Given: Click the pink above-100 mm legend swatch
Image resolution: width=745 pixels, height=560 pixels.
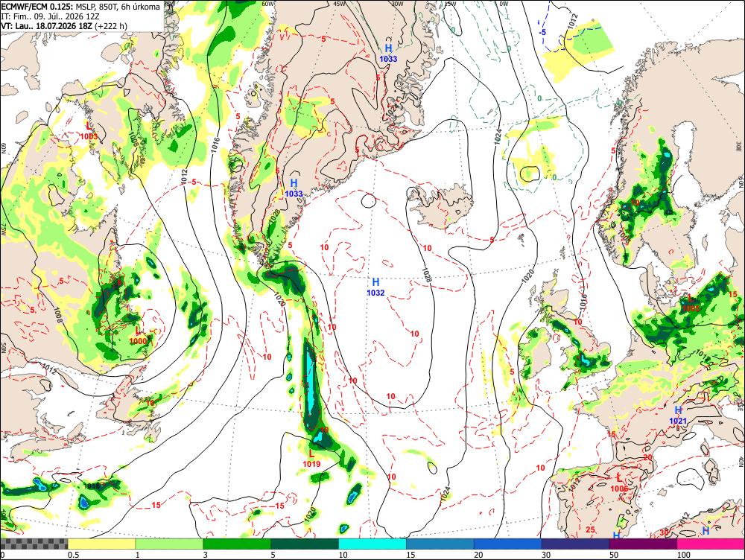Looking at the screenshot, I should point(711,544).
